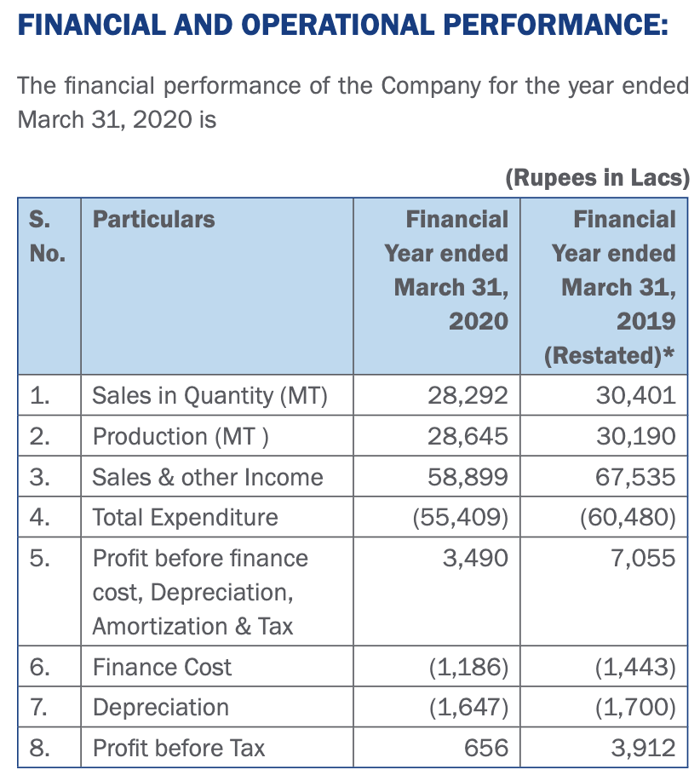Click the Finance Cost row label
This screenshot has width=700, height=775.
(x=162, y=667)
